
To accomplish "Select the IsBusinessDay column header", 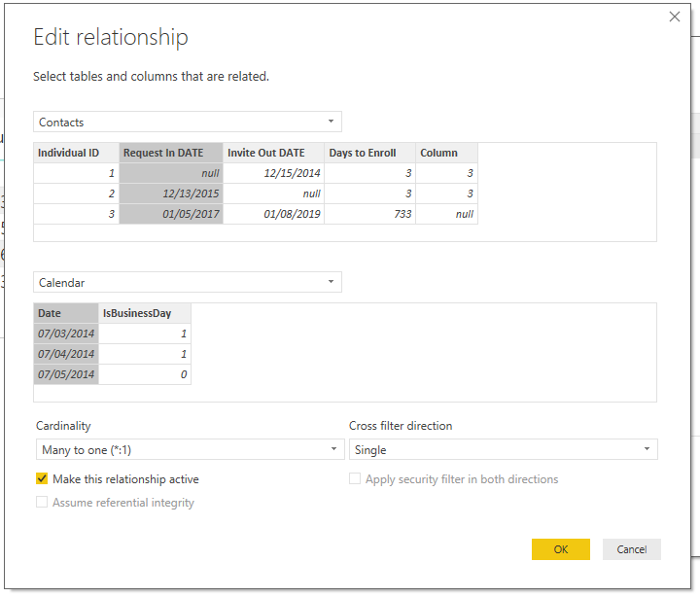I will [x=145, y=313].
